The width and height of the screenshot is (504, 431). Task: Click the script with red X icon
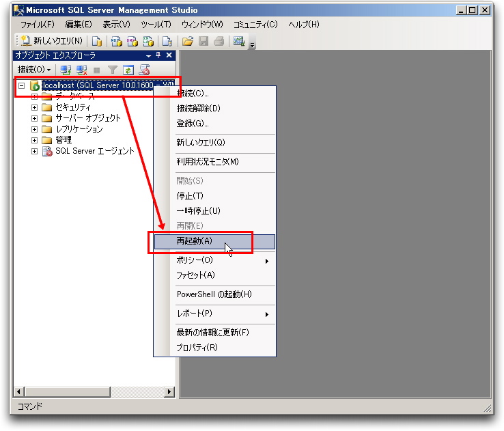(x=144, y=70)
